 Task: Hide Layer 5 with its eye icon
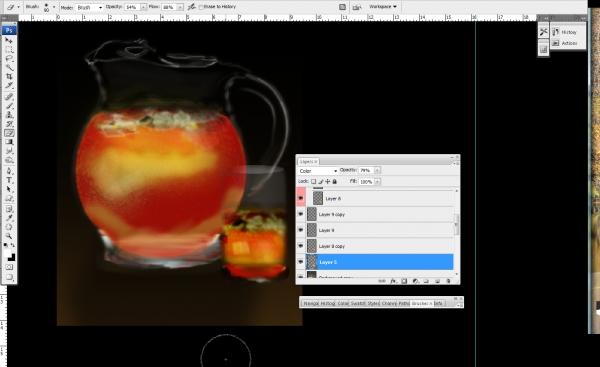[301, 262]
